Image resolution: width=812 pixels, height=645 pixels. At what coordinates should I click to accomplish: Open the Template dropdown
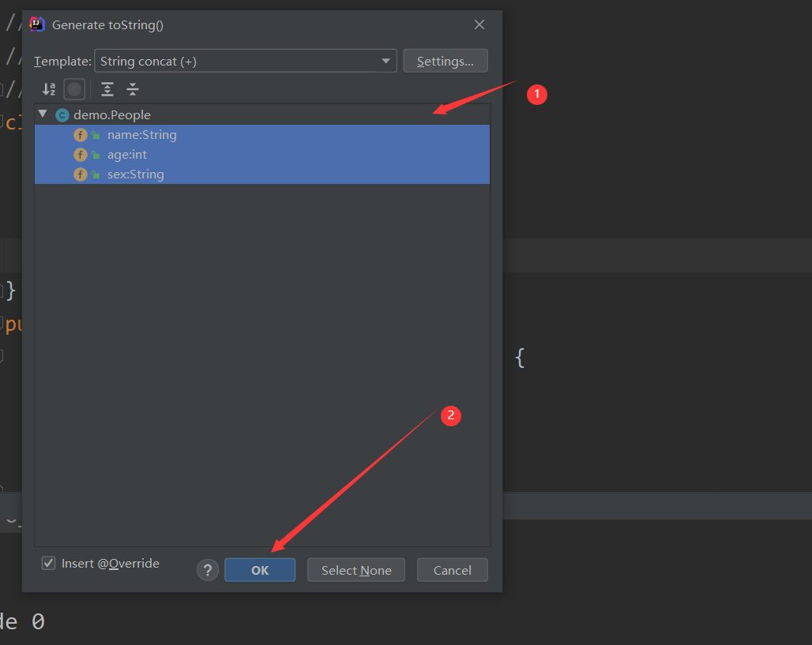tap(246, 61)
